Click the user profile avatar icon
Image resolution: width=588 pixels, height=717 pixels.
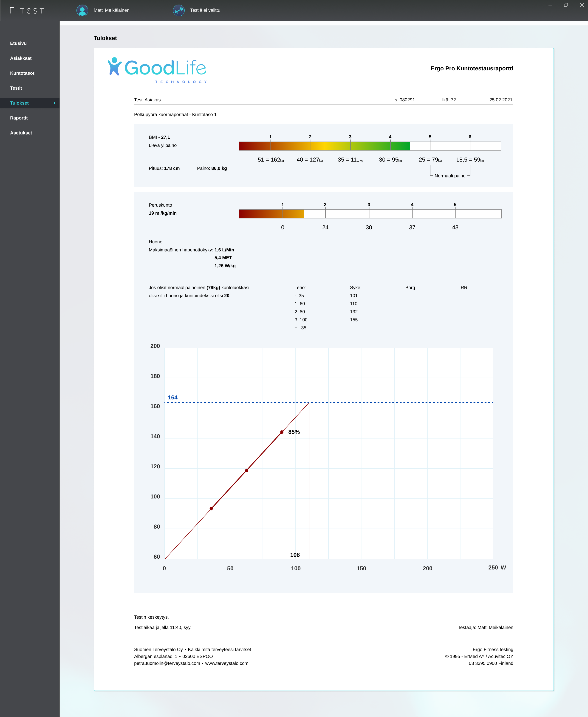(82, 10)
